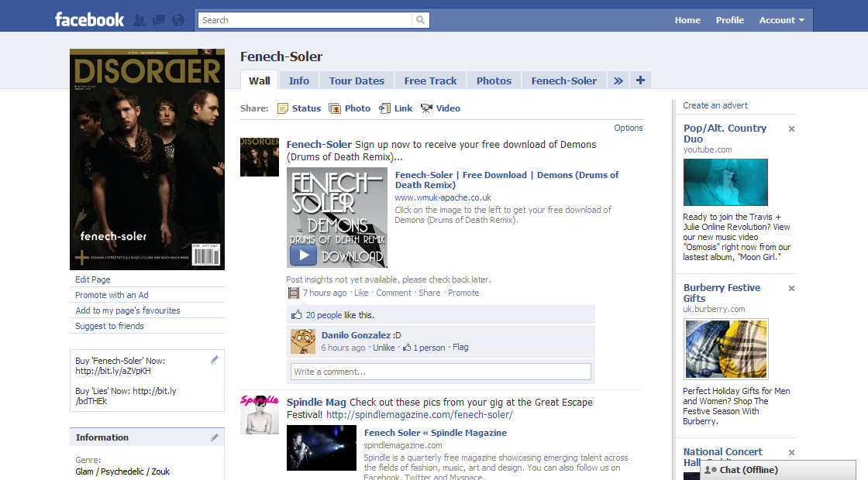The image size is (868, 480).
Task: Click the Edit Page link
Action: coord(92,279)
